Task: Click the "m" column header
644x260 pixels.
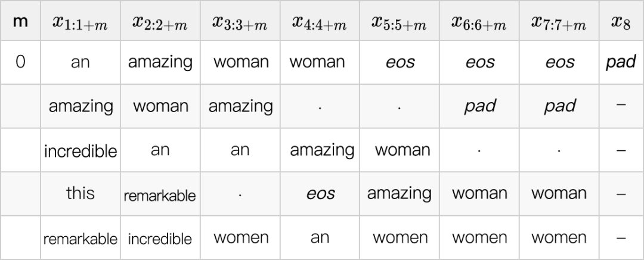Action: click(20, 21)
